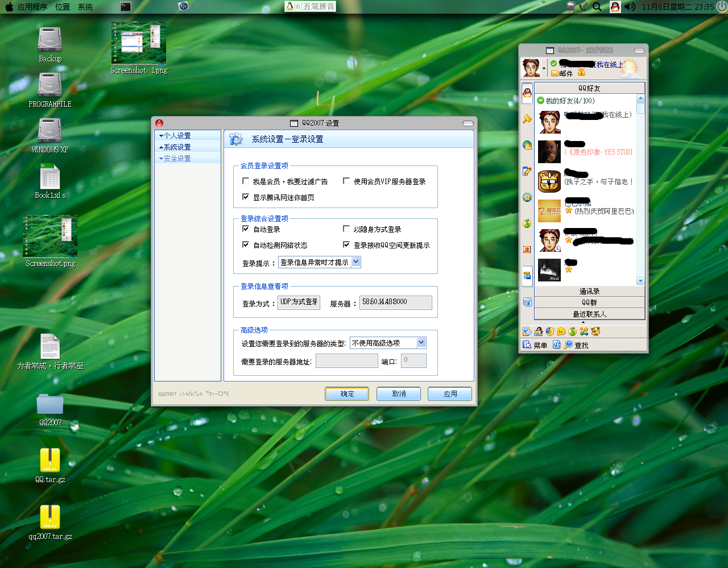728x568 pixels.
Task: Click the blue star badge icon in QQ sidebar
Action: point(527,197)
